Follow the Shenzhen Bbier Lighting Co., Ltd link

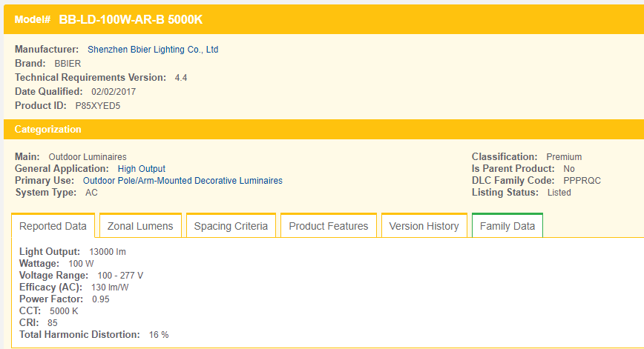(x=153, y=50)
